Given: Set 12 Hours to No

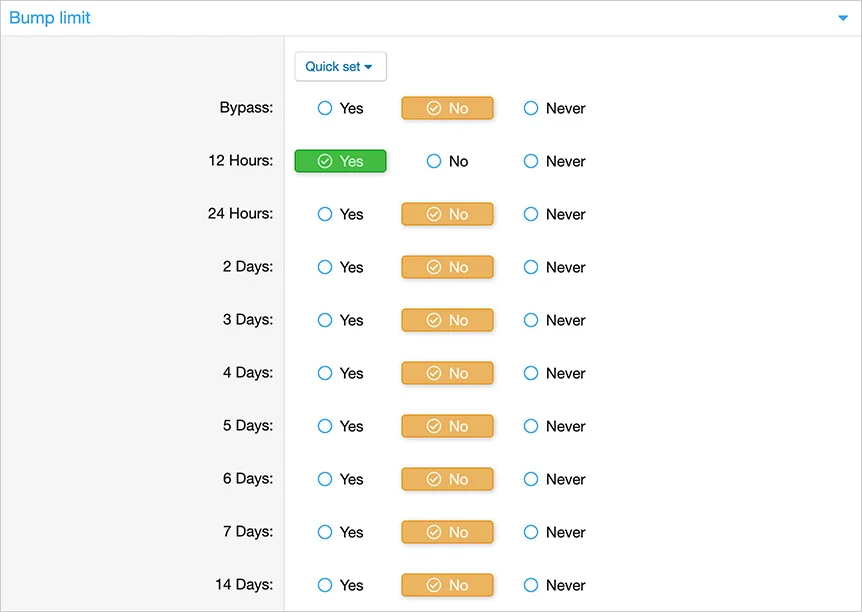Looking at the screenshot, I should (434, 161).
